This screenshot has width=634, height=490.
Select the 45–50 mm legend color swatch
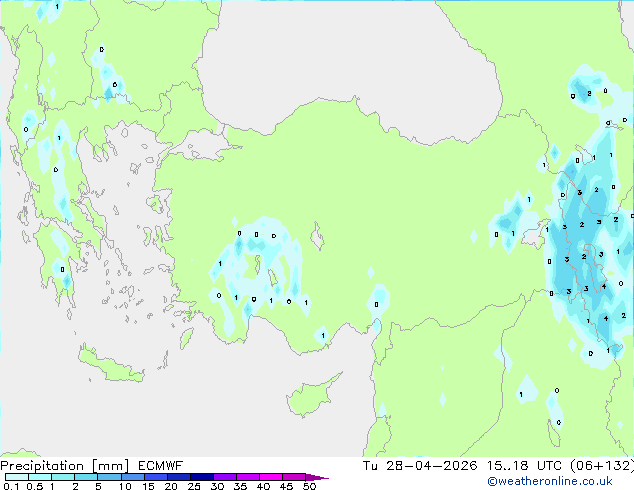(294, 477)
